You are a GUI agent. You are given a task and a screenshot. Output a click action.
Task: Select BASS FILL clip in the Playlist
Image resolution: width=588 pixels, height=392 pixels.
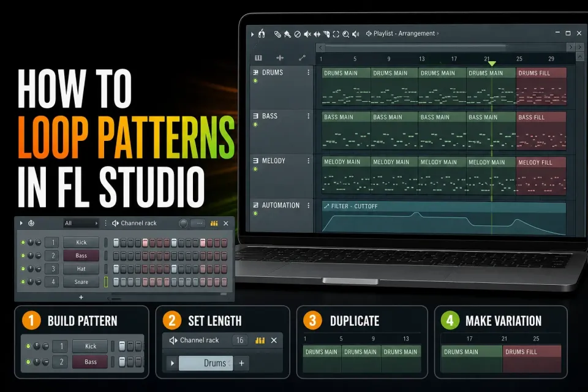coord(541,131)
